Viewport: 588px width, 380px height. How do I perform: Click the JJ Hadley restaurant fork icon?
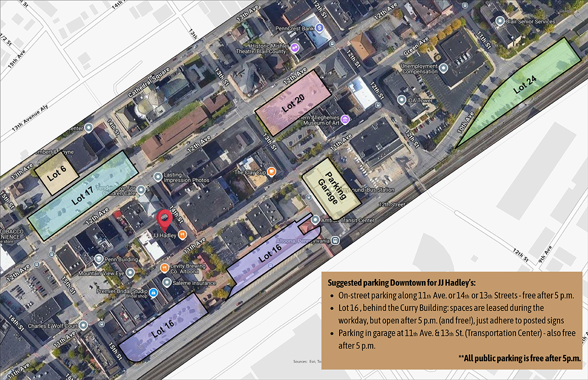[x=183, y=235]
